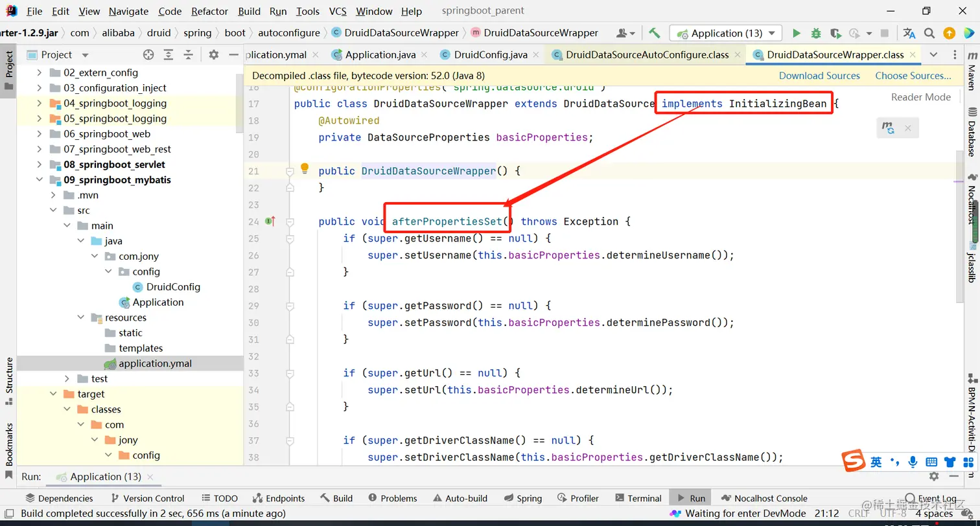This screenshot has width=980, height=526.
Task: Open Project panel gear options
Action: point(214,55)
